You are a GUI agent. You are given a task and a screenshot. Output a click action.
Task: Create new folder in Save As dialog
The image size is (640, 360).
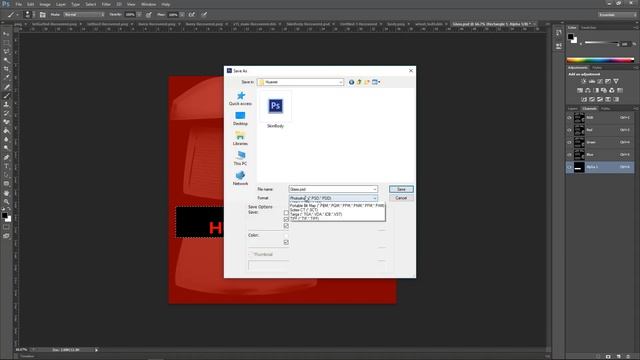[367, 82]
